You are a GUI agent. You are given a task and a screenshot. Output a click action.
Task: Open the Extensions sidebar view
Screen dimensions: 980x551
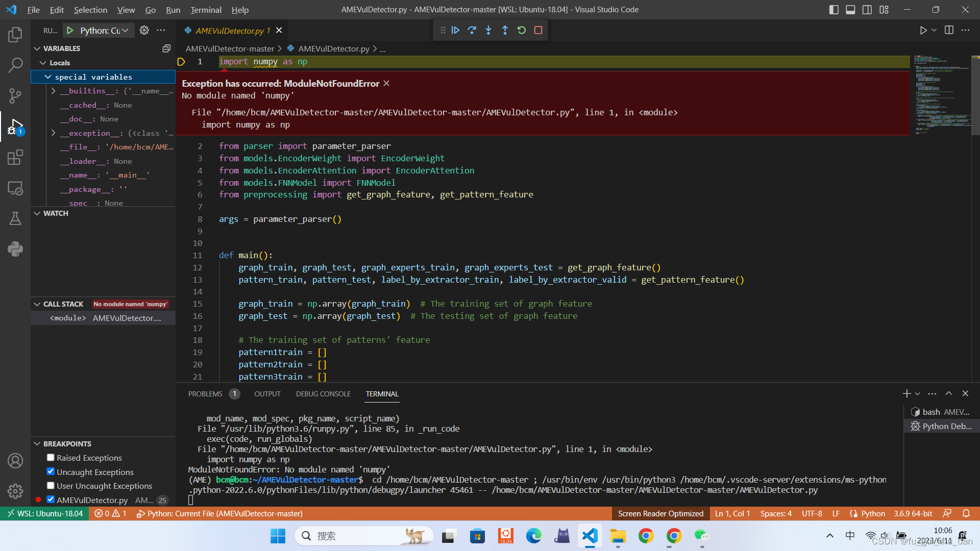[15, 158]
